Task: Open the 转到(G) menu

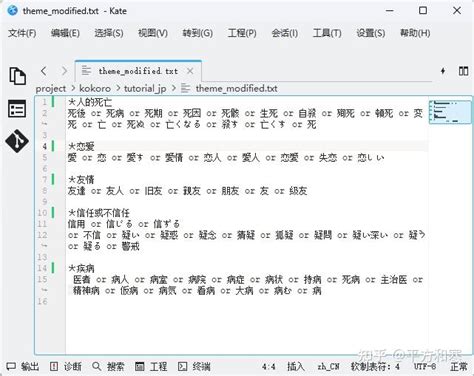Action: click(197, 33)
